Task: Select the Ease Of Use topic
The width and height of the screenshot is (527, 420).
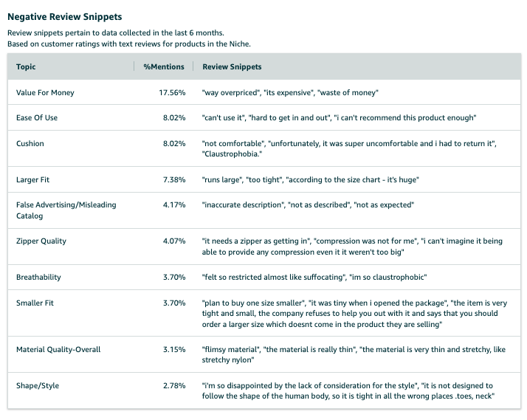Action: pos(38,117)
